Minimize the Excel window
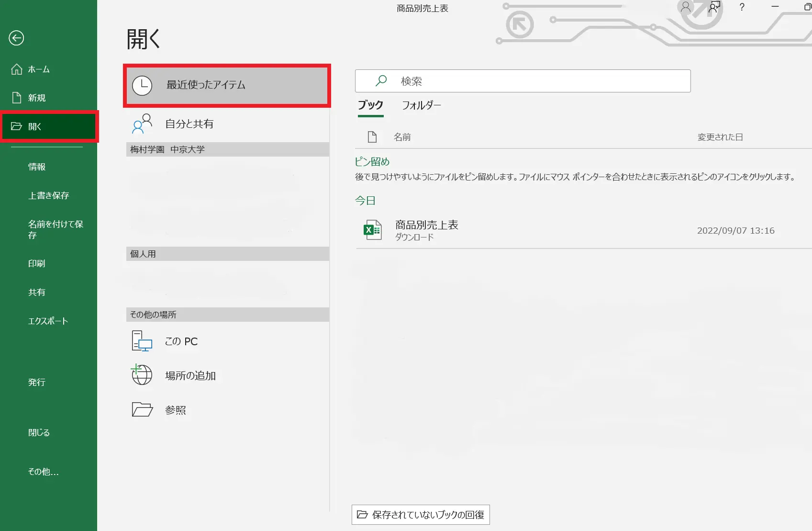The height and width of the screenshot is (531, 812). click(x=775, y=7)
